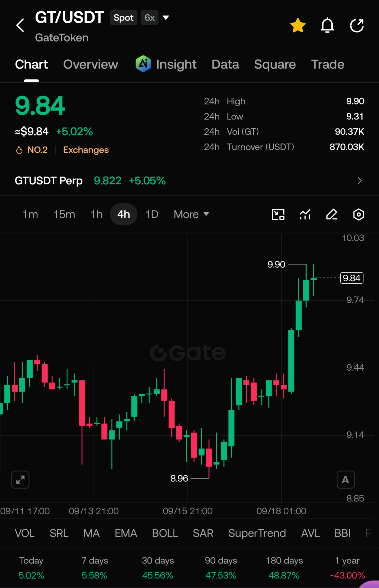Tap the 9.90 high label on chart

pos(276,264)
